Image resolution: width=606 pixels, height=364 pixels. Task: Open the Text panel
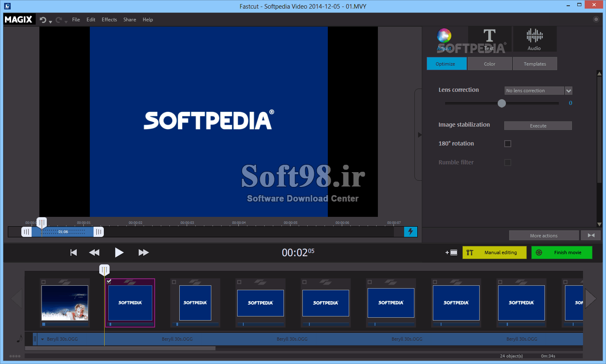489,39
